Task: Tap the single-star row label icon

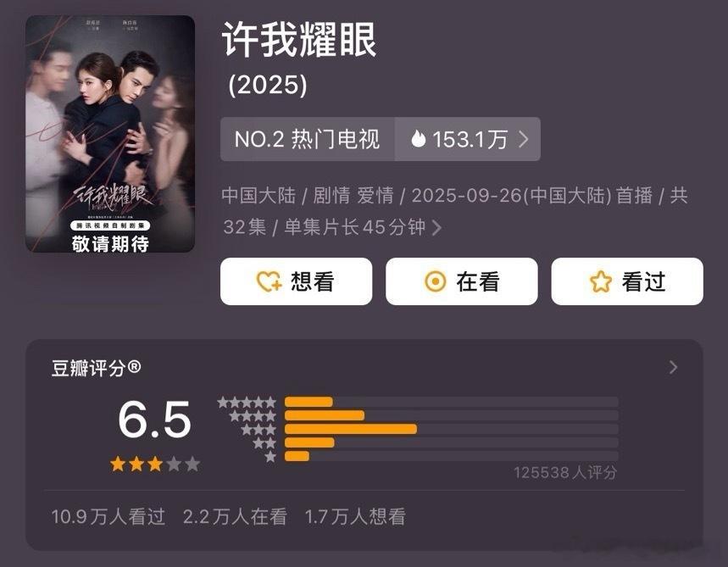Action: pos(270,457)
